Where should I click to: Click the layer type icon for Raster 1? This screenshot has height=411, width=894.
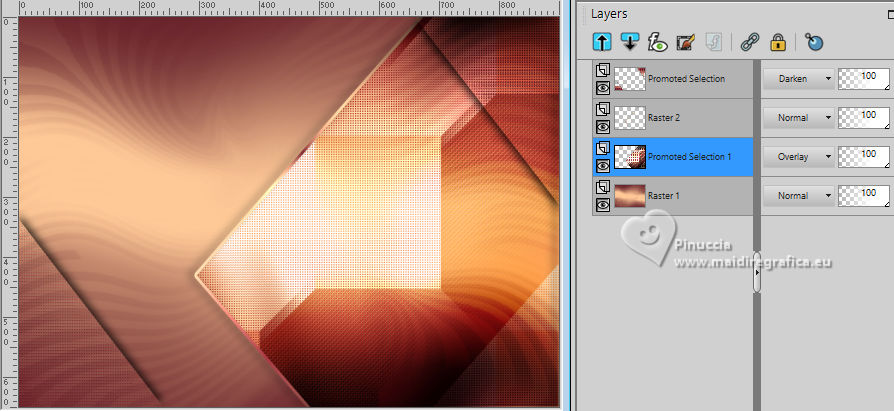[x=603, y=187]
